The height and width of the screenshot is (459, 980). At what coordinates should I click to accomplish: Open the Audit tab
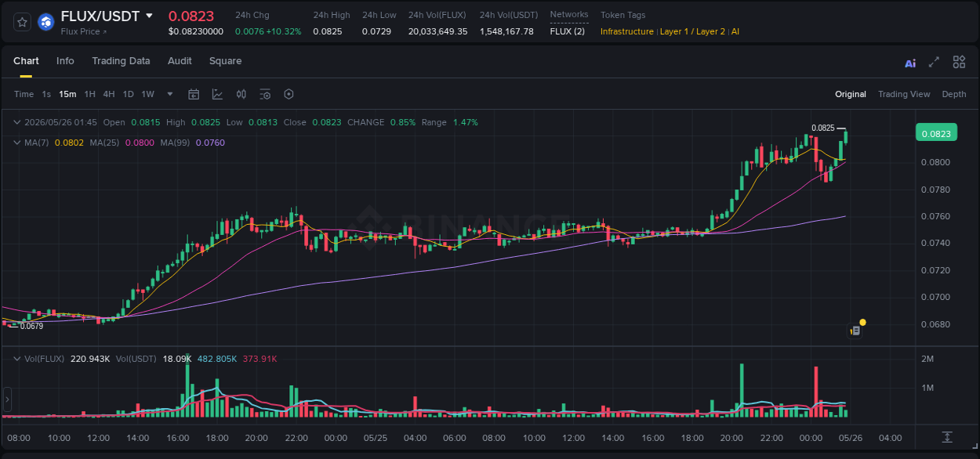click(180, 61)
